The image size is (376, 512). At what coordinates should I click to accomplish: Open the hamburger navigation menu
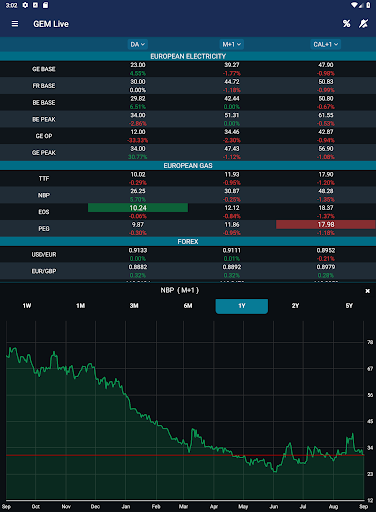(15, 24)
